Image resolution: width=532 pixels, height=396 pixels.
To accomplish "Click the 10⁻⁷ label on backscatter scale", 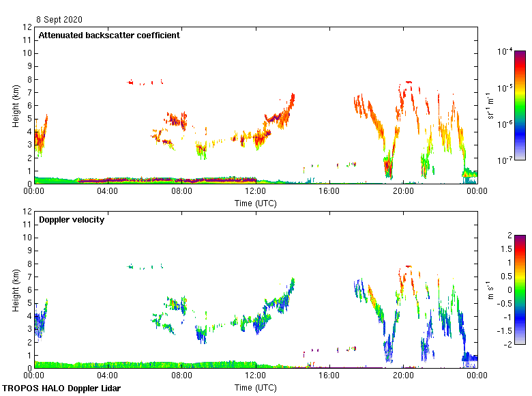I will coord(505,160).
